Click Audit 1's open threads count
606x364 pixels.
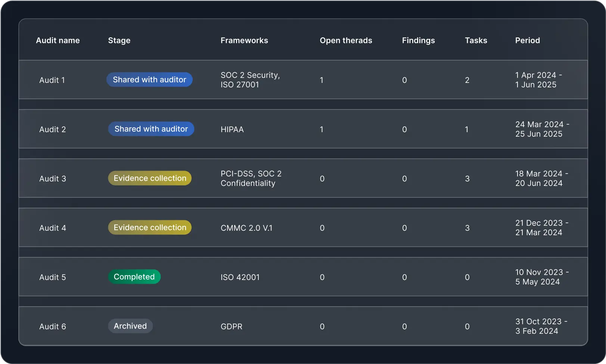(x=321, y=80)
